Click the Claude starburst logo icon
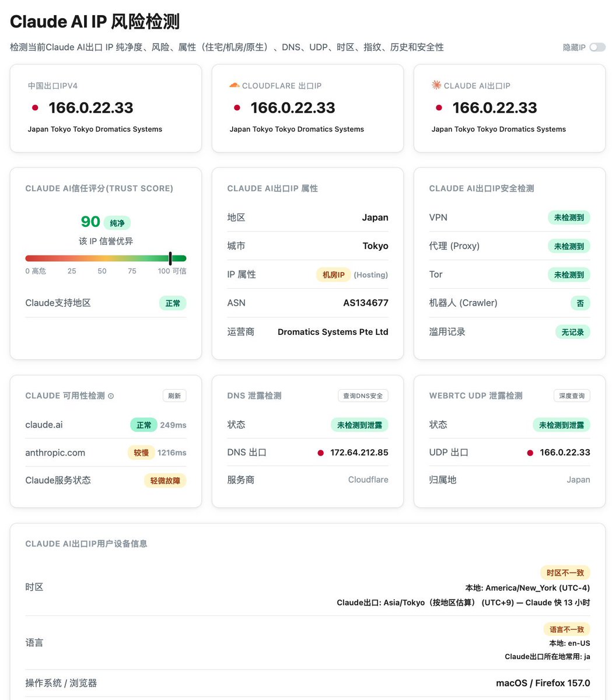 click(436, 85)
